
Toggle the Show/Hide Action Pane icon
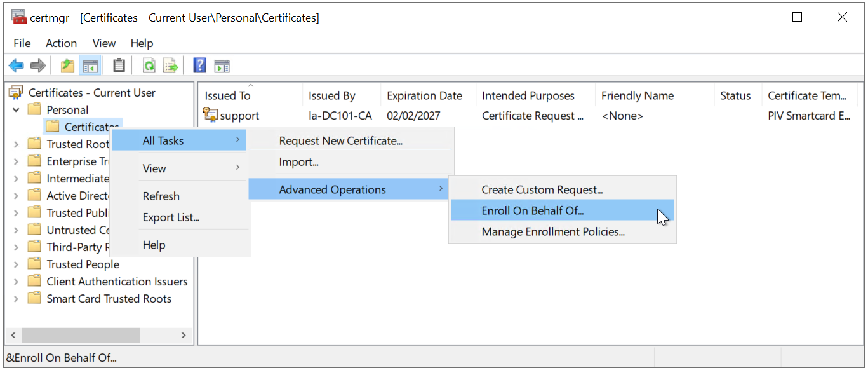coord(222,66)
